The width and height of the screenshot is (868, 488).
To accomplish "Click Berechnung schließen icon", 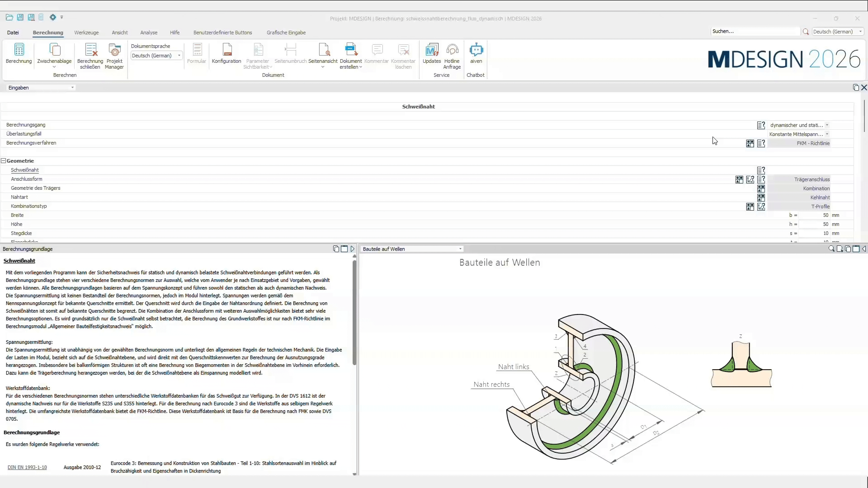I will [91, 50].
